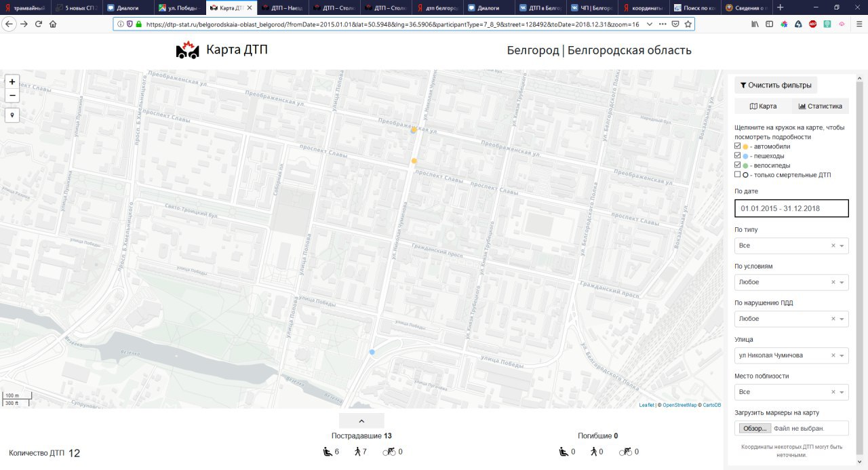Click the red ABP extension icon

(812, 24)
